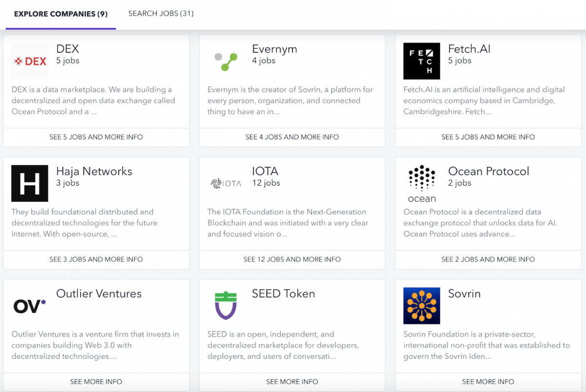
Task: Select the Fetch.AI company title
Action: click(x=469, y=49)
